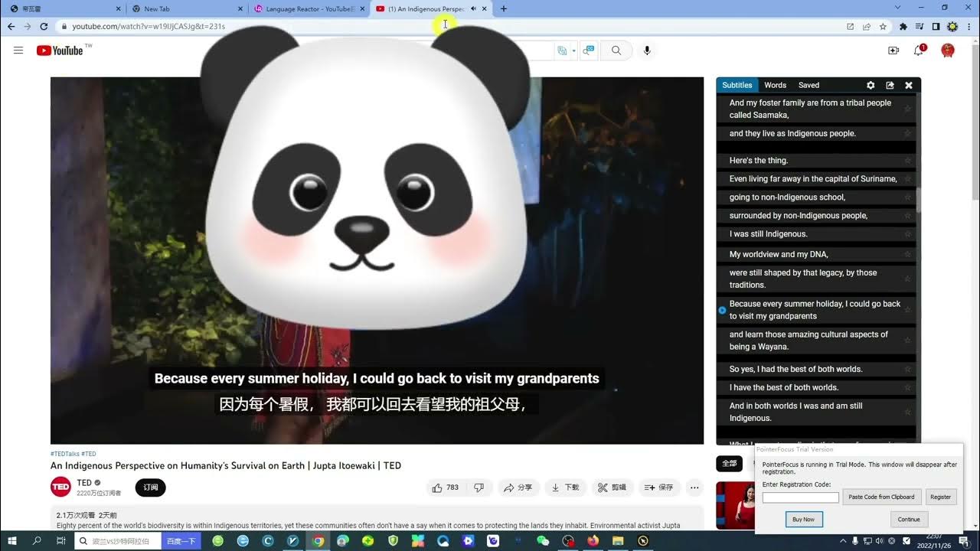The width and height of the screenshot is (980, 551).
Task: Go to the YouTube home logo
Action: [60, 51]
